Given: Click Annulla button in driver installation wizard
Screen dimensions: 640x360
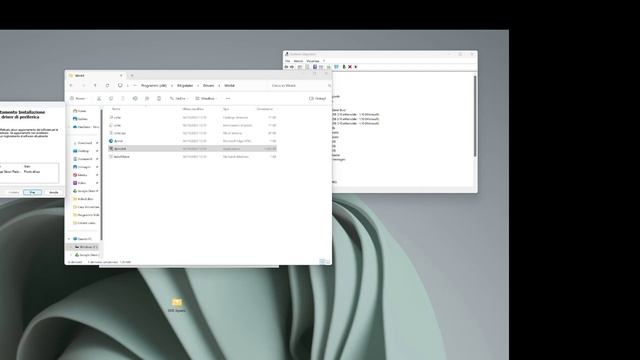Looking at the screenshot, I should pyautogui.click(x=54, y=192).
